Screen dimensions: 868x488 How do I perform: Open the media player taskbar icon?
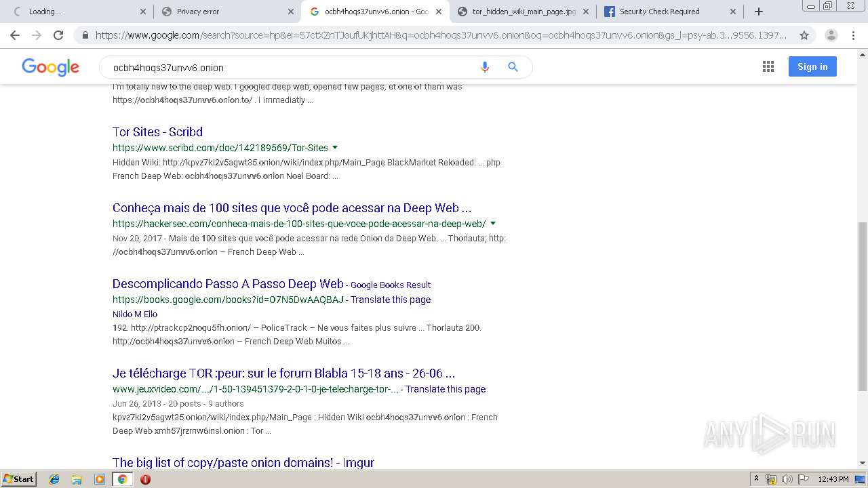tap(100, 479)
